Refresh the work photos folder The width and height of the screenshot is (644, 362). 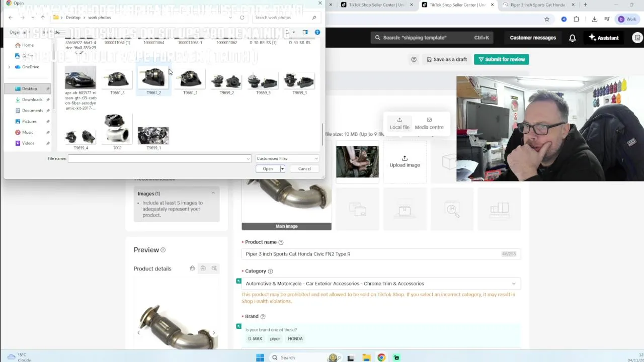pos(242,18)
